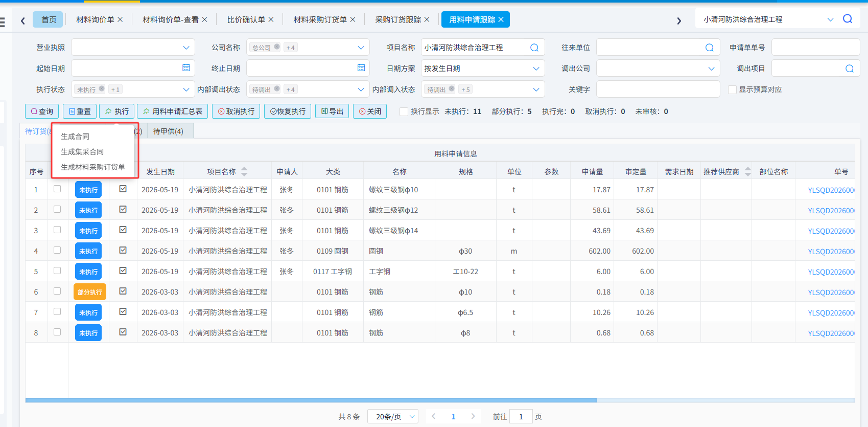Close the 比价确认单 tab
The image size is (868, 427).
click(x=271, y=19)
